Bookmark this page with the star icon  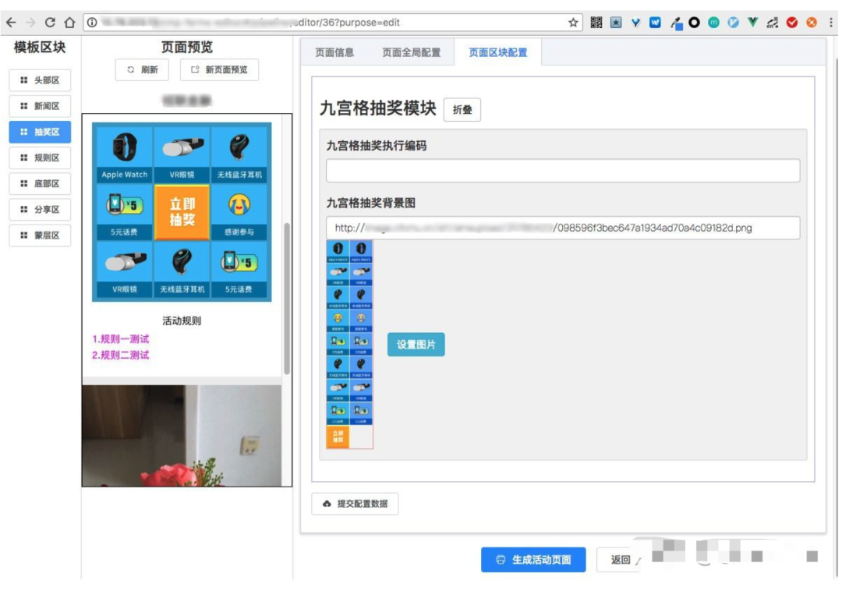(573, 23)
